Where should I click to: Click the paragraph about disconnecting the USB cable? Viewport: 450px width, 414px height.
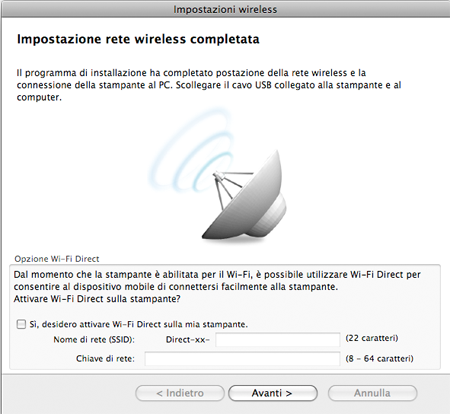209,85
